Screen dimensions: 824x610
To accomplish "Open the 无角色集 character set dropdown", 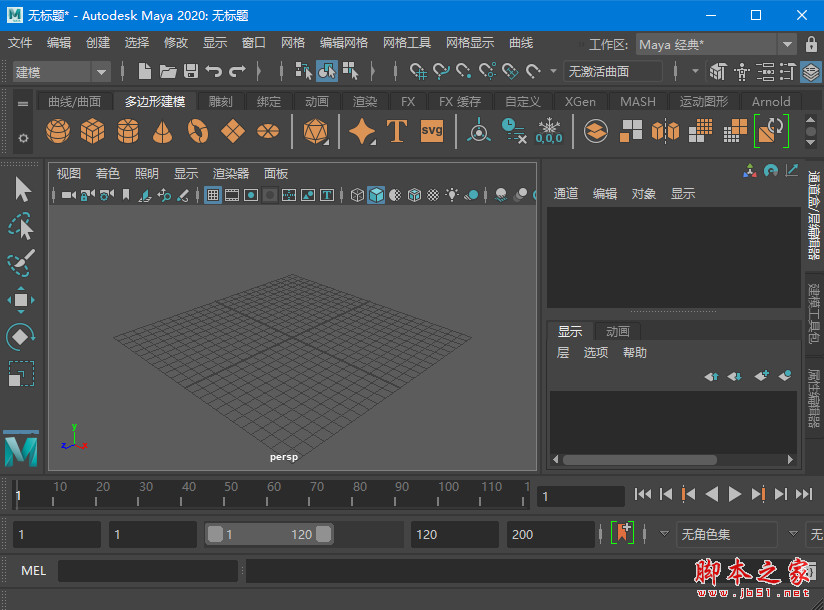I will click(727, 534).
